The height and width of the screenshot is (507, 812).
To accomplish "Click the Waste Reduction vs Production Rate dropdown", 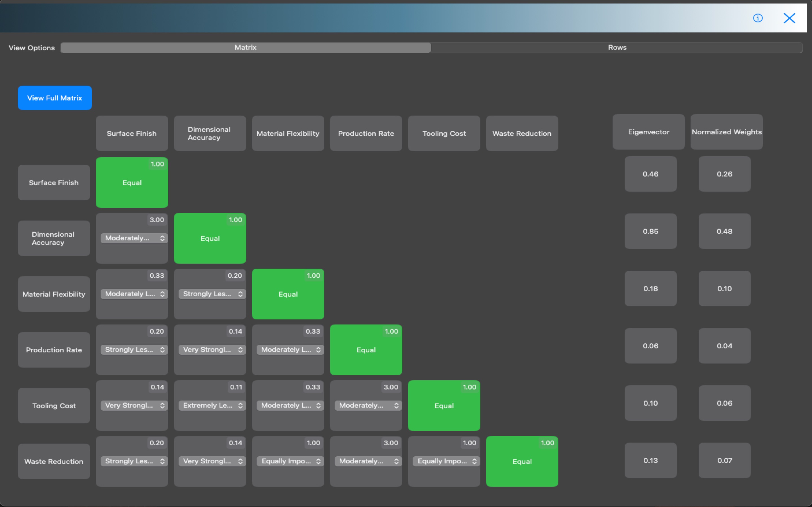I will (x=368, y=461).
